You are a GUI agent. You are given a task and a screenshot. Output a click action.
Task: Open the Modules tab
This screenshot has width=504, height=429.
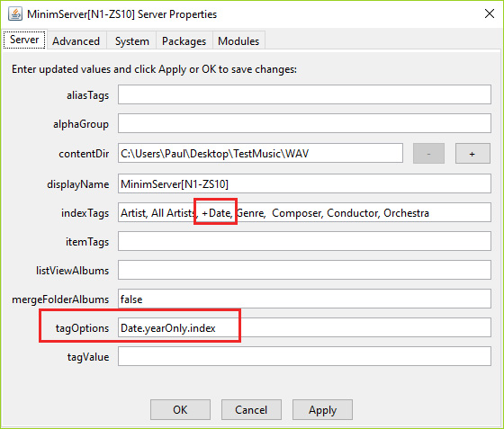point(238,40)
